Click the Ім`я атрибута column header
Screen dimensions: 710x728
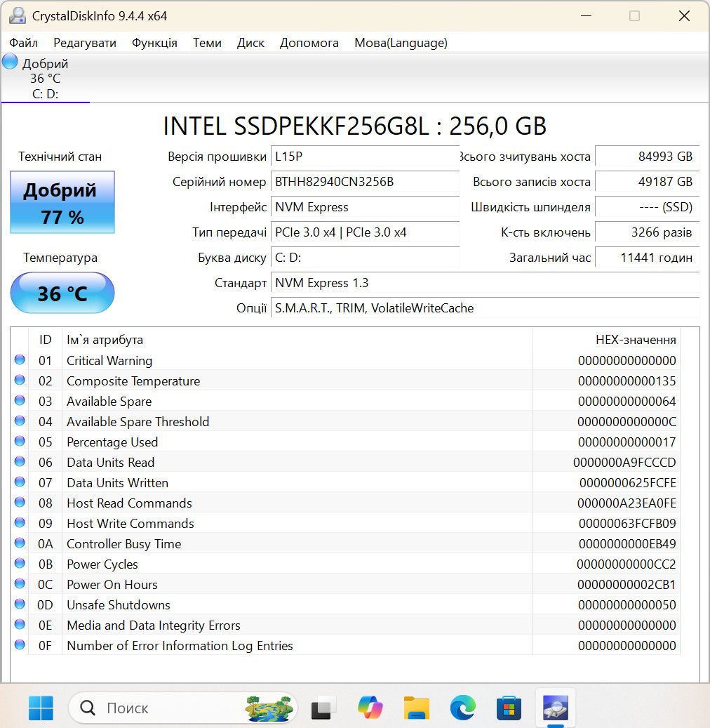click(x=297, y=340)
